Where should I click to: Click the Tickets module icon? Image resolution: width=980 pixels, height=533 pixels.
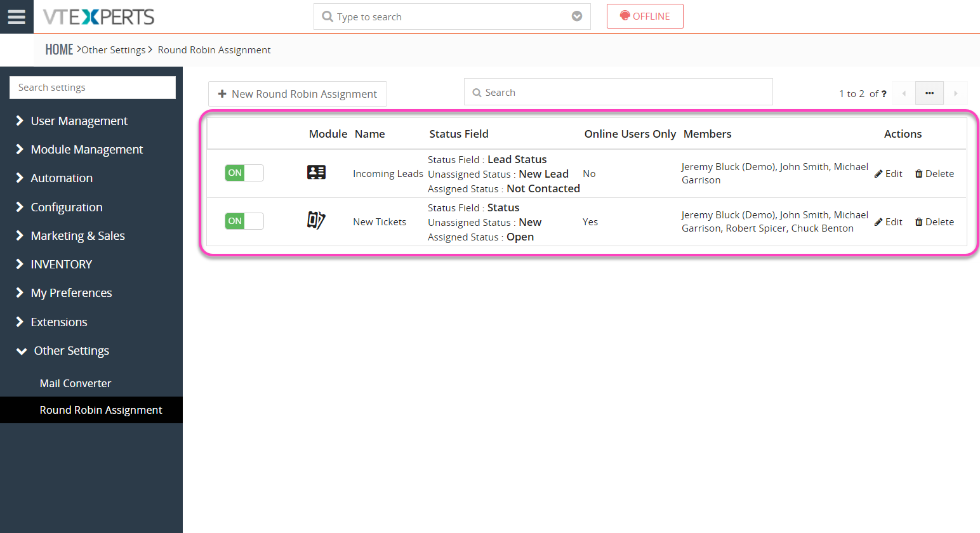[x=316, y=220]
